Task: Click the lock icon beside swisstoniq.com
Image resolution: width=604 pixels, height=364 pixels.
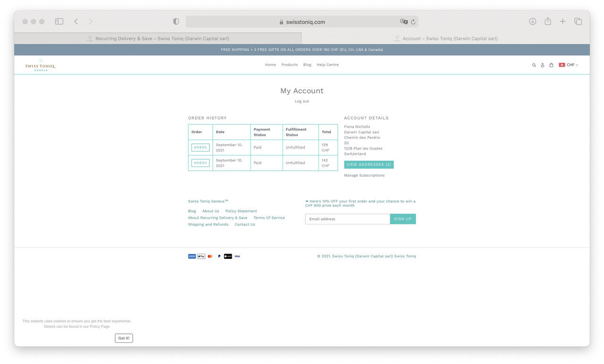Action: (x=281, y=22)
